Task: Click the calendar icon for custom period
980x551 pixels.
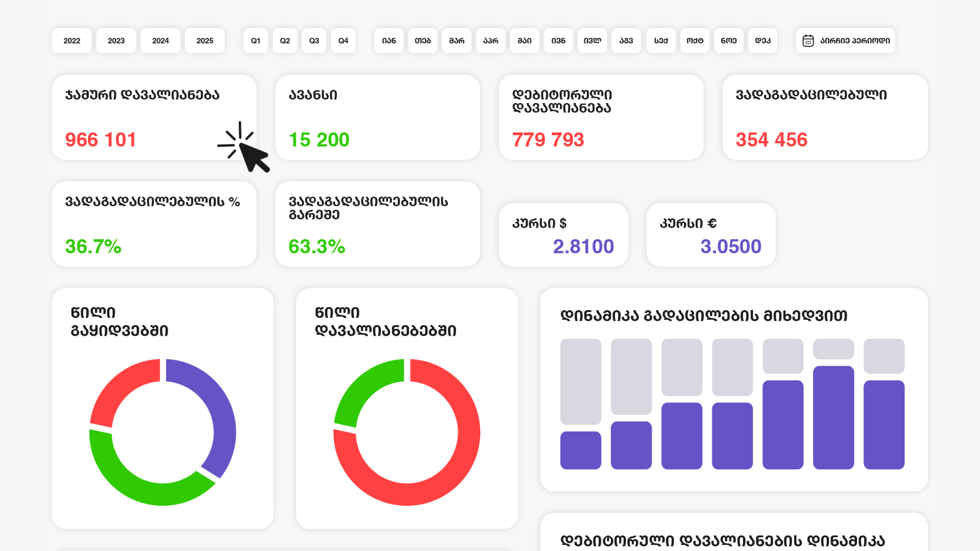Action: pos(807,41)
